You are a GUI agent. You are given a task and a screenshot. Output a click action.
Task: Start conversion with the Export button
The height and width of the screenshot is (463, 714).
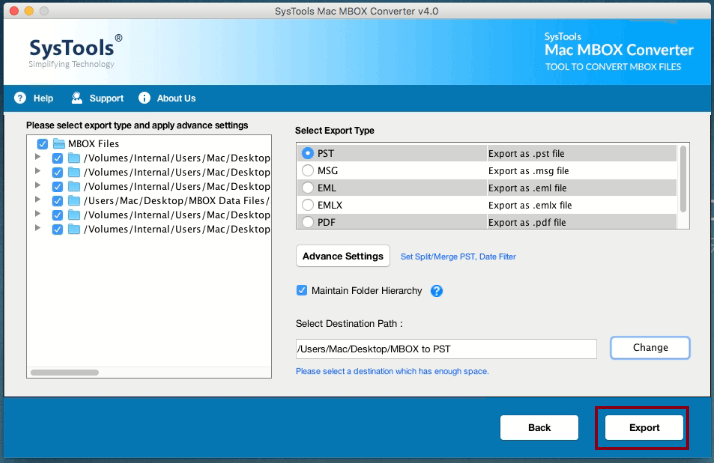pos(644,427)
